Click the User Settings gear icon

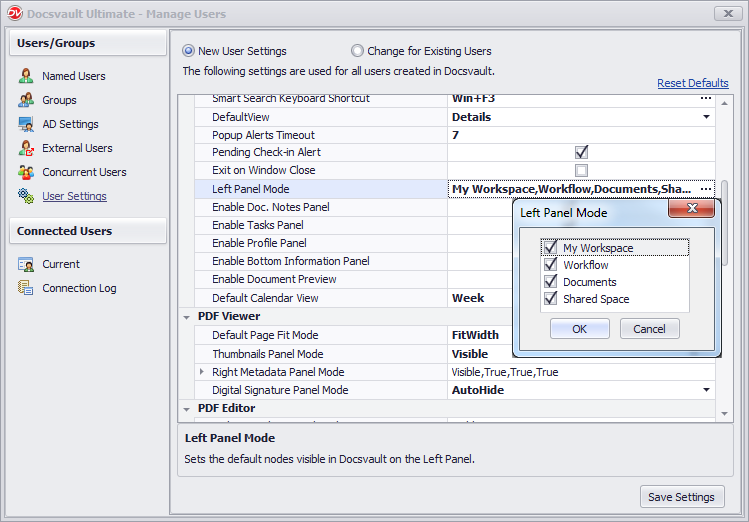pos(26,196)
